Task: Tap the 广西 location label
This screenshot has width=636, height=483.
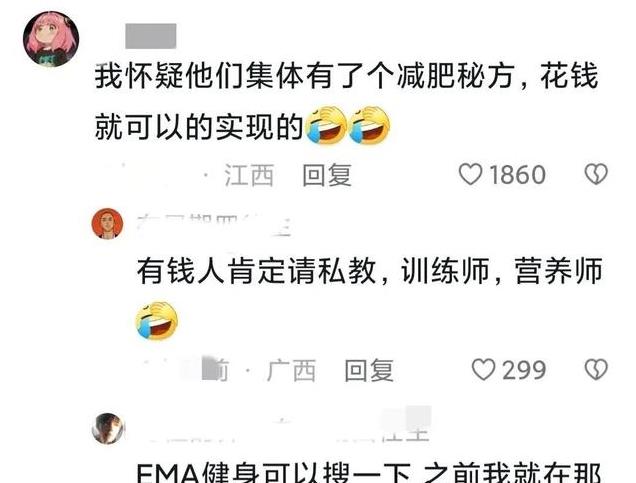Action: click(291, 370)
